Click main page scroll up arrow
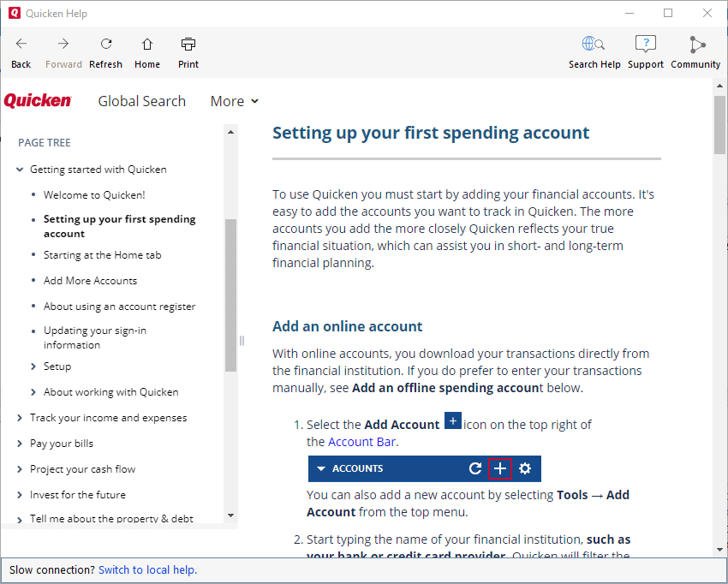 pyautogui.click(x=719, y=86)
